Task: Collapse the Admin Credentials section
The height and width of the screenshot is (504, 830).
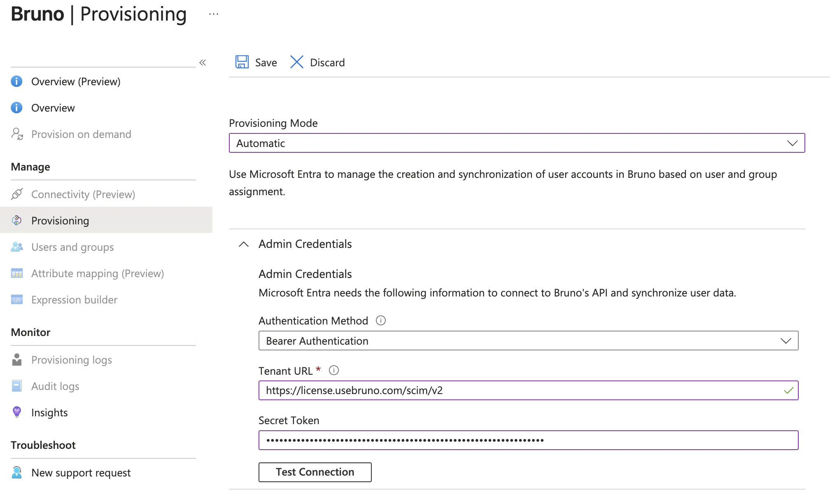Action: pyautogui.click(x=243, y=244)
